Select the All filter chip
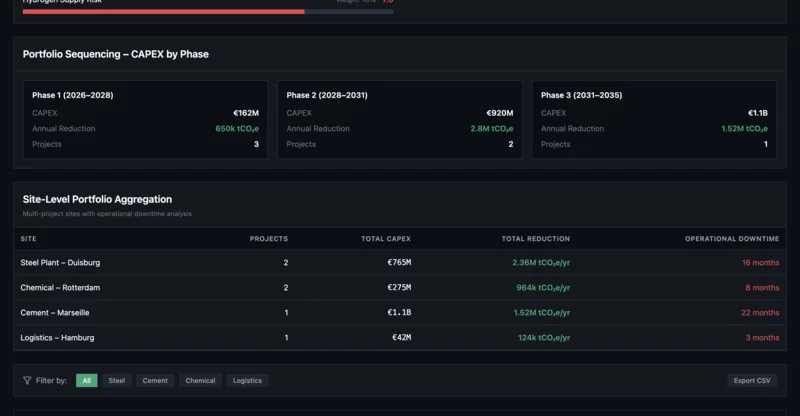 pos(87,381)
